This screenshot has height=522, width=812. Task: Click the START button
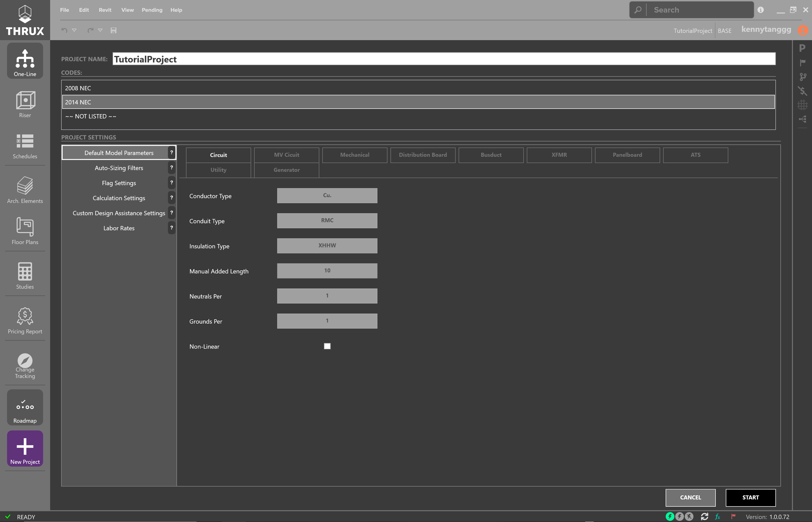750,497
